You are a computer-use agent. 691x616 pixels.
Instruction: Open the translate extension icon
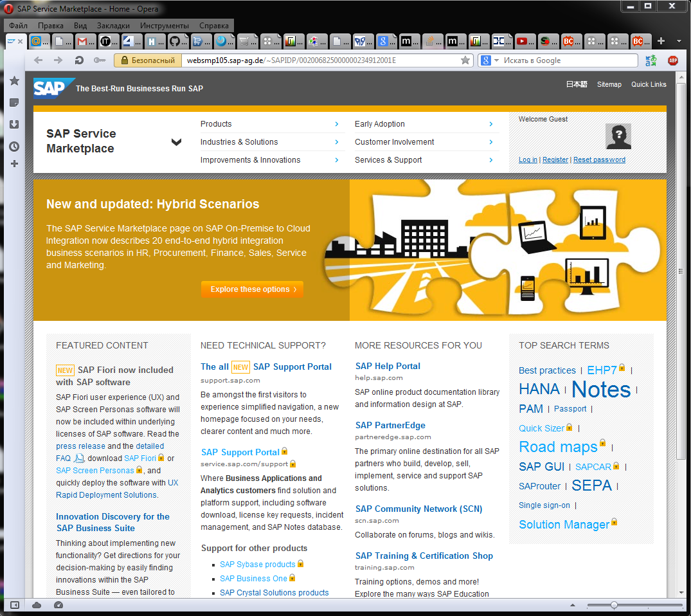[x=651, y=60]
